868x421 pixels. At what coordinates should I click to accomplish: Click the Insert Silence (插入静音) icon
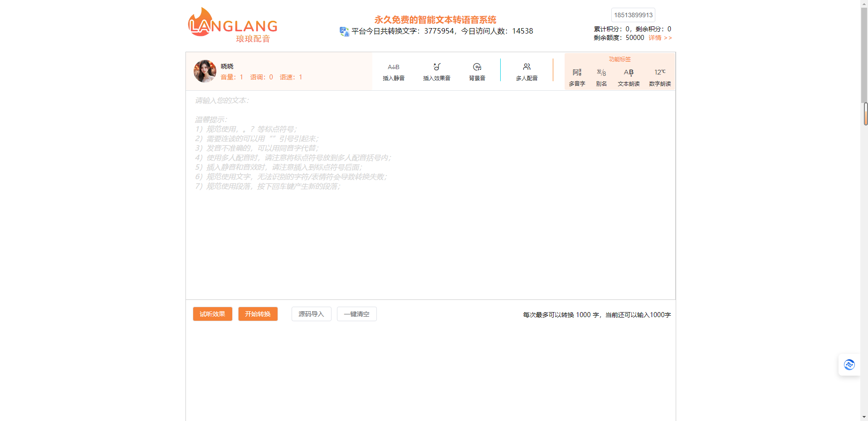click(x=393, y=67)
